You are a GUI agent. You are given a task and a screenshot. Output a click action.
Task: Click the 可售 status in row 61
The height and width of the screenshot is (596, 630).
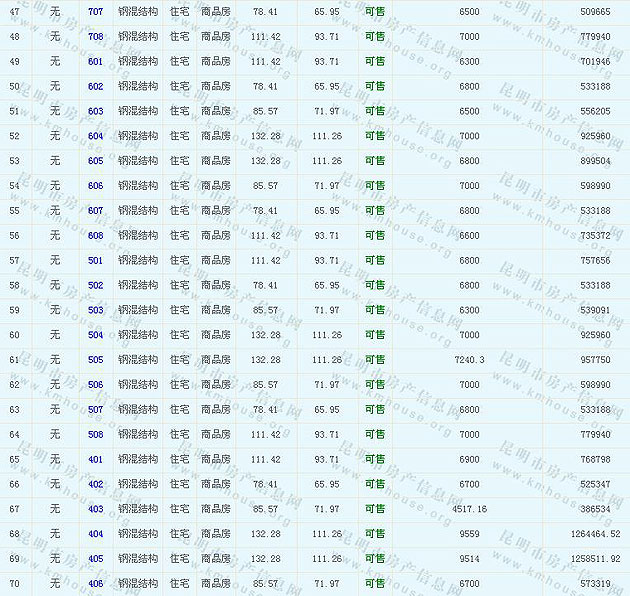pos(375,360)
